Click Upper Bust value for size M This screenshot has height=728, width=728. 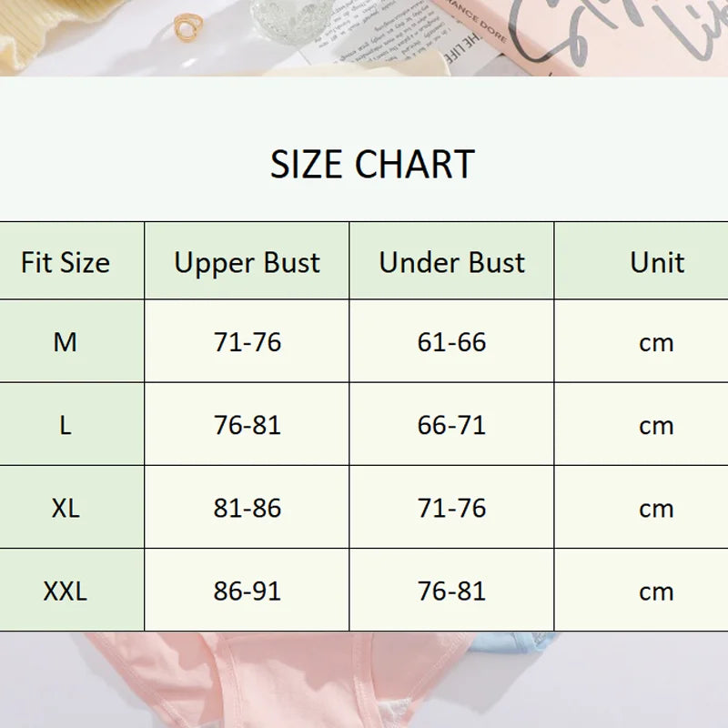(248, 342)
